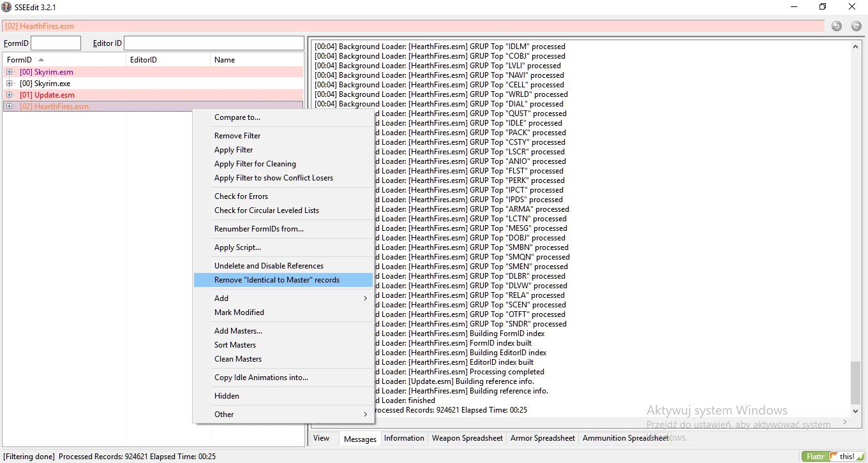Select Mark Modified entry
The image size is (868, 463).
(283, 312)
